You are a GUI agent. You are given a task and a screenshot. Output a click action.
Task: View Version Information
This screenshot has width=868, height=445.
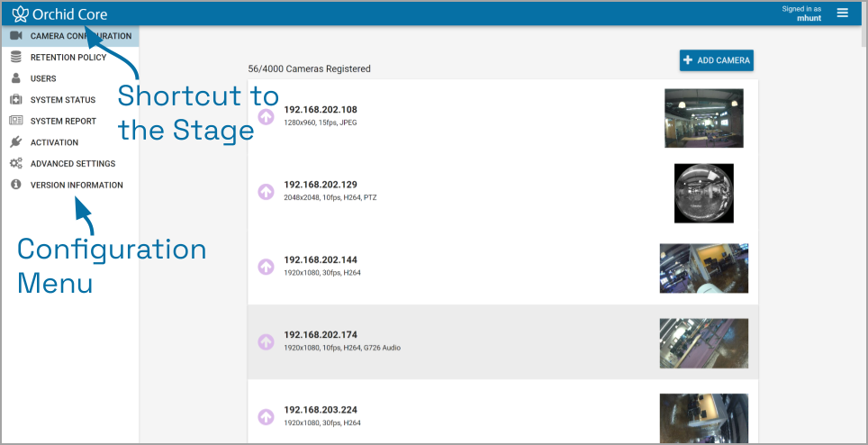[69, 185]
